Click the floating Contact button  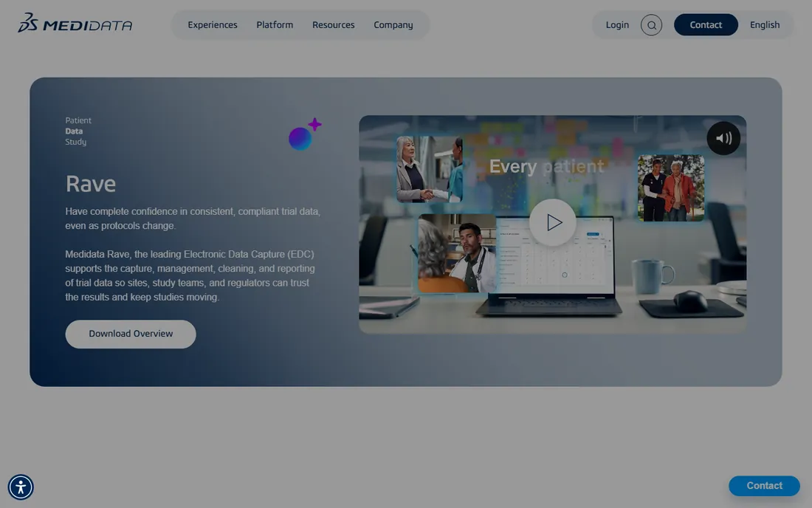pos(764,486)
